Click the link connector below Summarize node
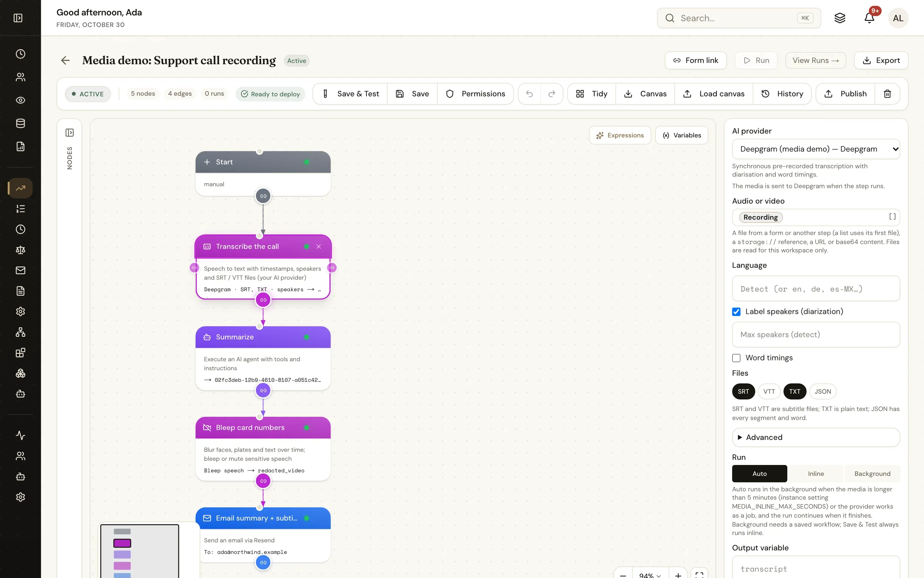 pos(263,390)
